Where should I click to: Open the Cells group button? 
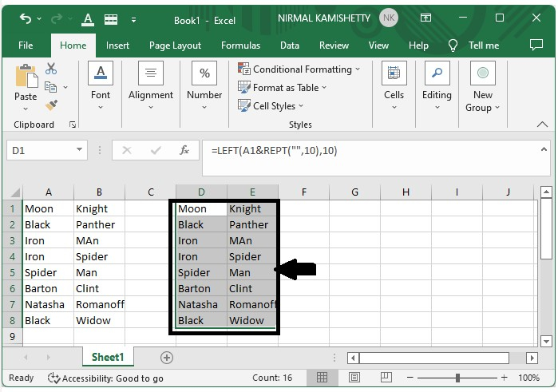[394, 85]
